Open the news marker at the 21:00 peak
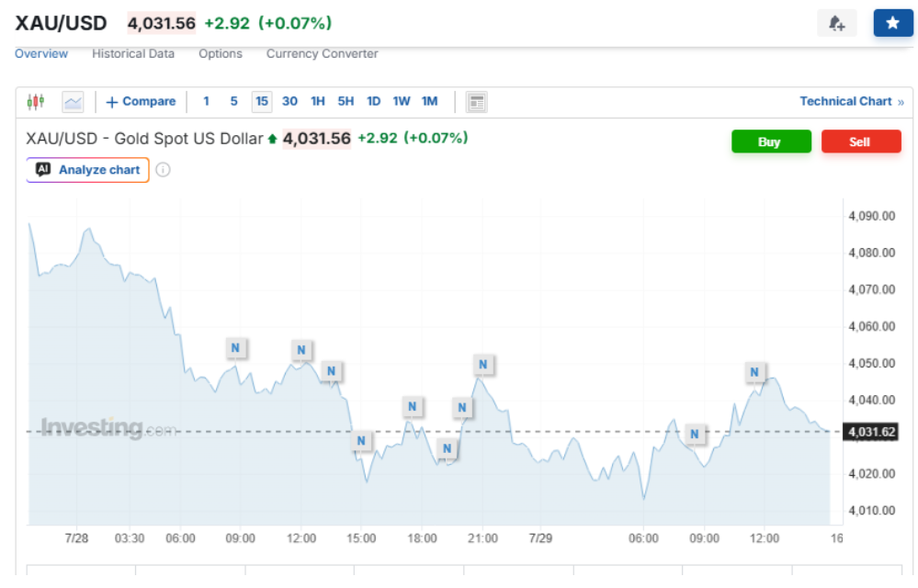This screenshot has height=588, width=918. (x=483, y=365)
